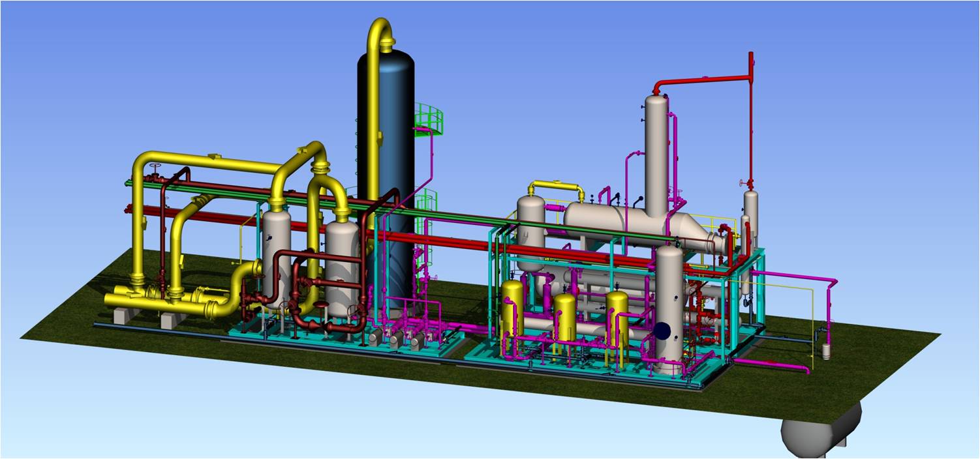This screenshot has height=459, width=980.
Task: Select the small grey cylinder on far-right magenta pipe
Action: [x=826, y=351]
